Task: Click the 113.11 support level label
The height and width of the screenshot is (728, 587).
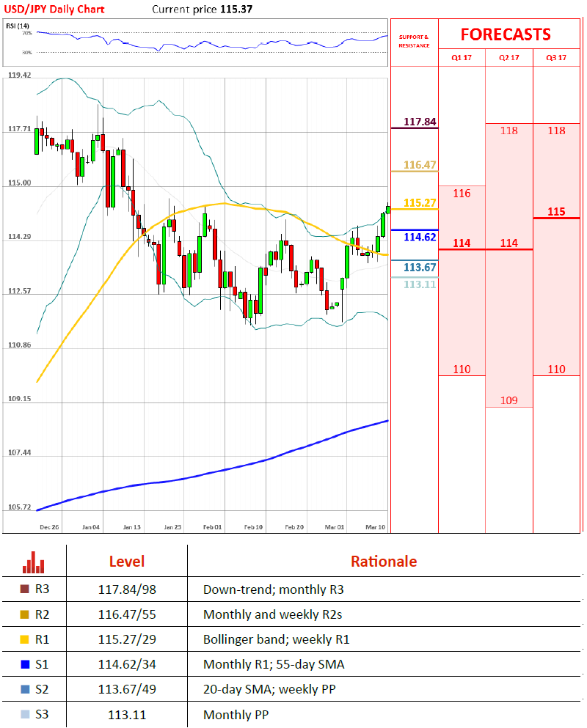Action: coord(420,284)
